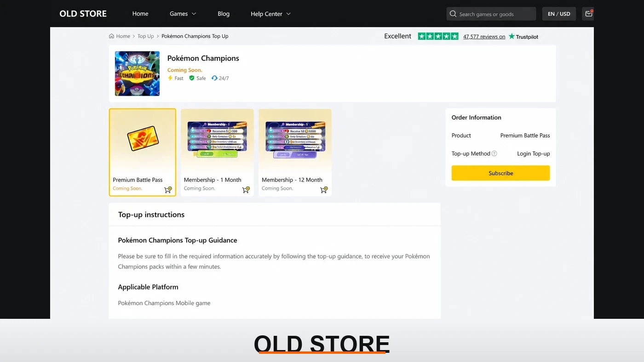This screenshot has width=644, height=362.
Task: Focus the Search games or goods field
Action: click(x=491, y=14)
